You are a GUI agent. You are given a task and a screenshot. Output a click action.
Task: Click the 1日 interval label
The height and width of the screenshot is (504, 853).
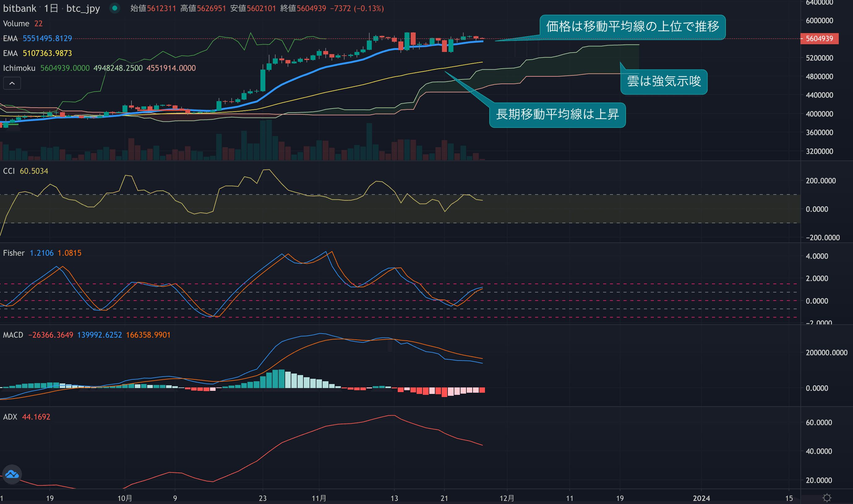(x=51, y=8)
